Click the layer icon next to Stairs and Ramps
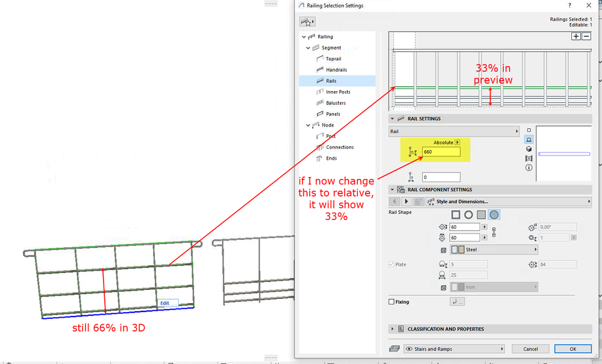The height and width of the screenshot is (364, 602). [x=394, y=349]
